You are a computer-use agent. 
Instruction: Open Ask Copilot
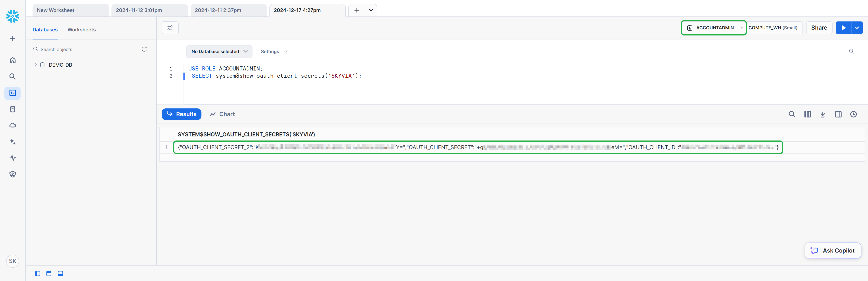[x=833, y=250]
